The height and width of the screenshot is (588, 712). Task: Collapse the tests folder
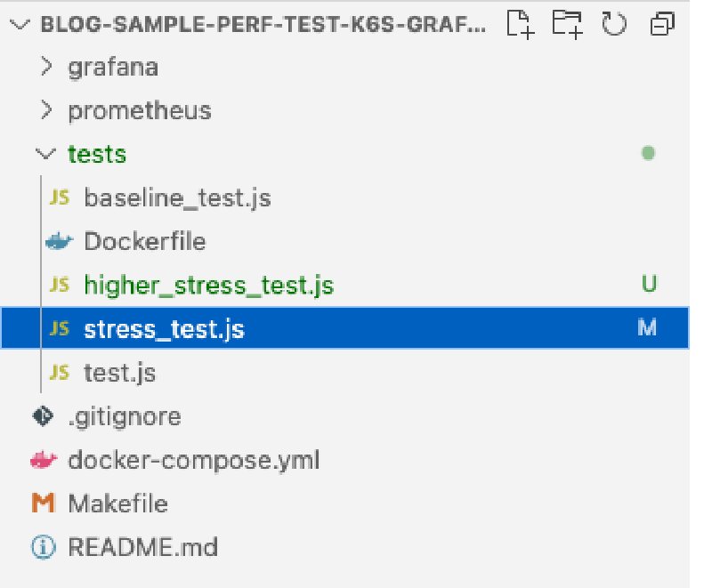coord(45,154)
